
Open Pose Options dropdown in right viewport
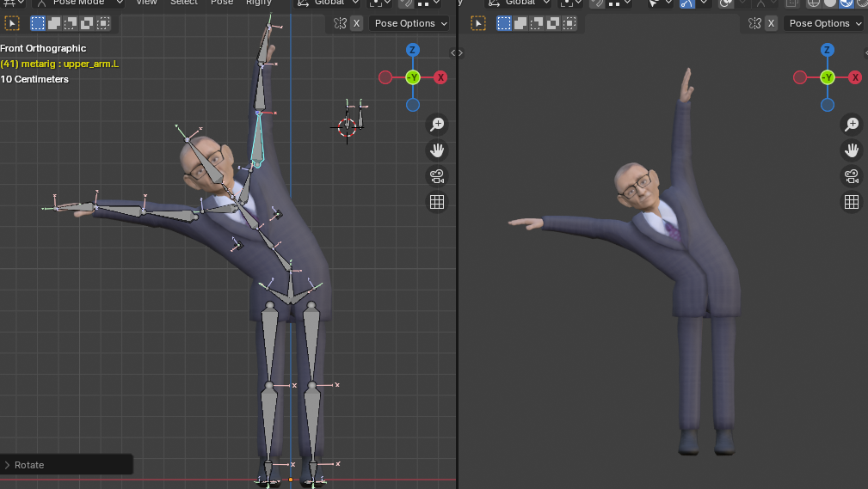point(823,23)
